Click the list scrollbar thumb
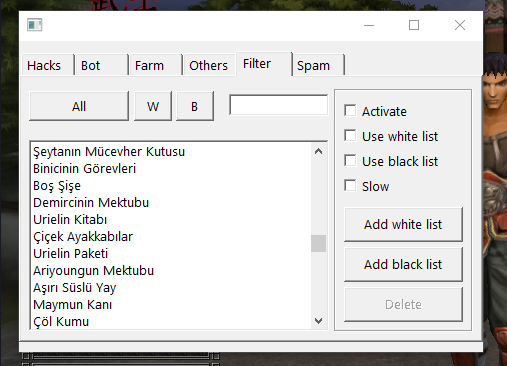Viewport: 507px width, 366px height. pos(318,243)
